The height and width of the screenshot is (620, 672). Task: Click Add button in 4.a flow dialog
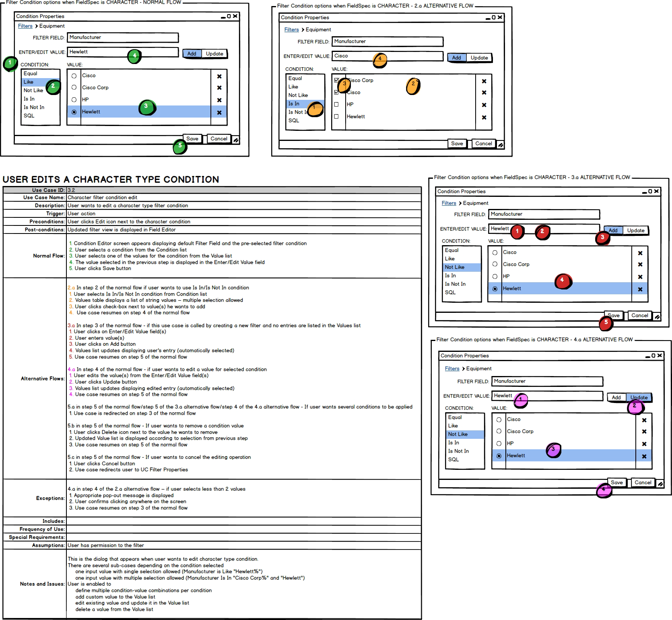coord(616,398)
